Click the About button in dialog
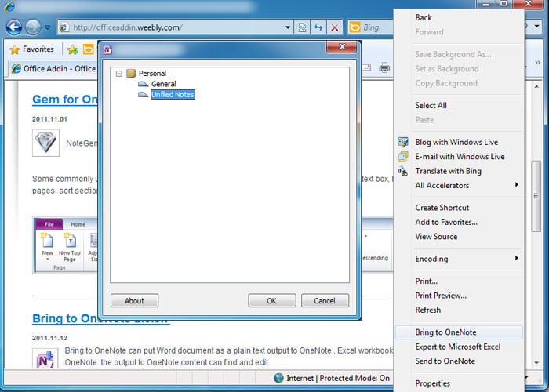 134,300
